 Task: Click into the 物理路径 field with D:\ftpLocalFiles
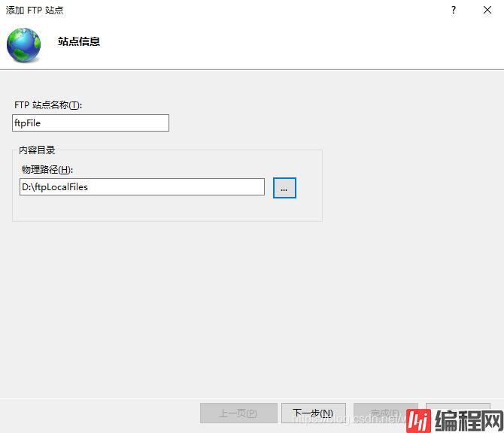coord(142,187)
